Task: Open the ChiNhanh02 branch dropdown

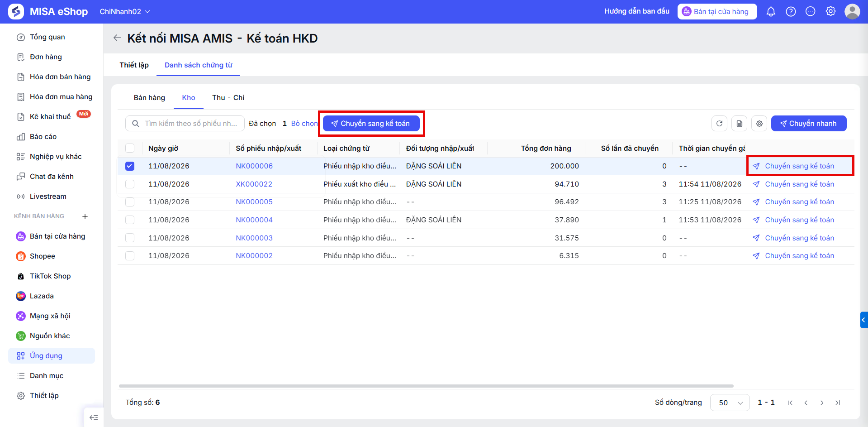Action: click(x=125, y=12)
